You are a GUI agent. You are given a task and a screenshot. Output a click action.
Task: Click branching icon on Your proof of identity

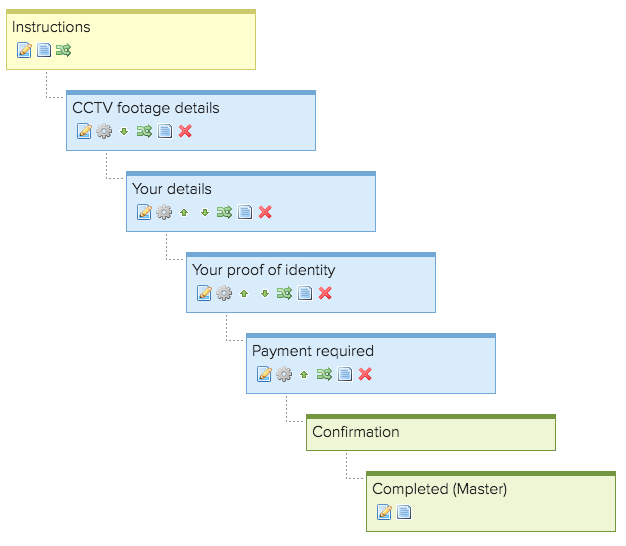click(x=285, y=293)
